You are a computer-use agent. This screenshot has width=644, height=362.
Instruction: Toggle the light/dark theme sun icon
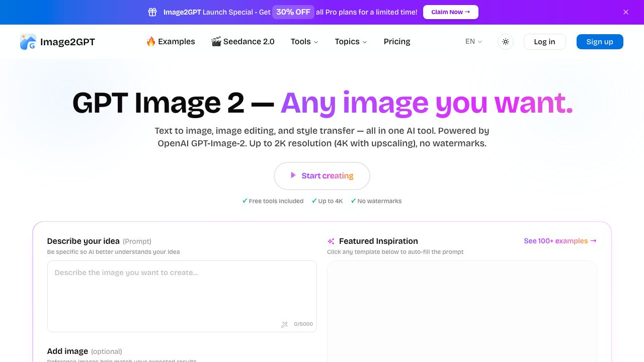pyautogui.click(x=506, y=42)
